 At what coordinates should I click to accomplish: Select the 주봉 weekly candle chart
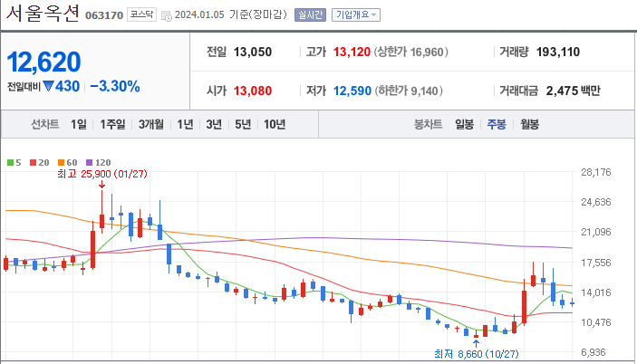[x=497, y=124]
